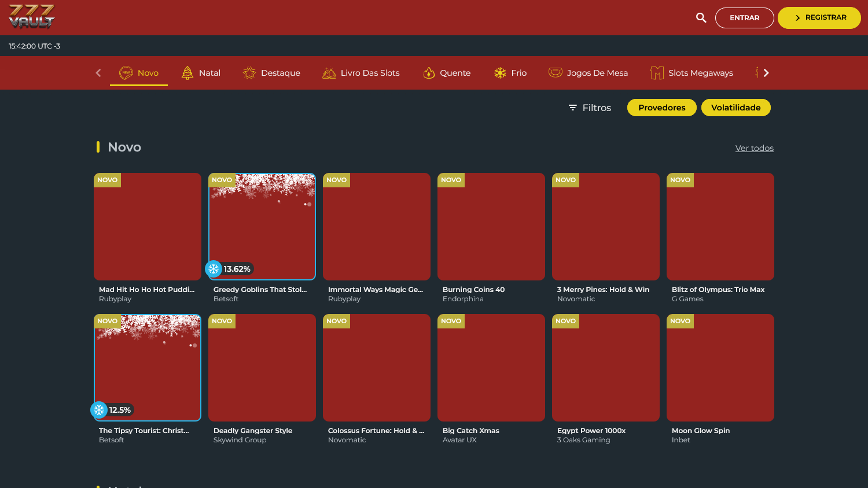This screenshot has width=868, height=488.
Task: Select the Jogos De Mesa cards icon
Action: (554, 72)
